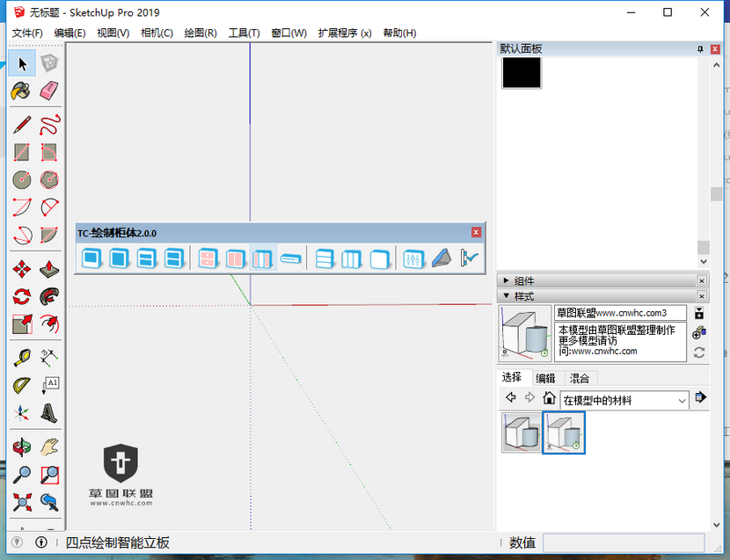Pick the pink Eraser tool
730x560 pixels.
[x=49, y=91]
